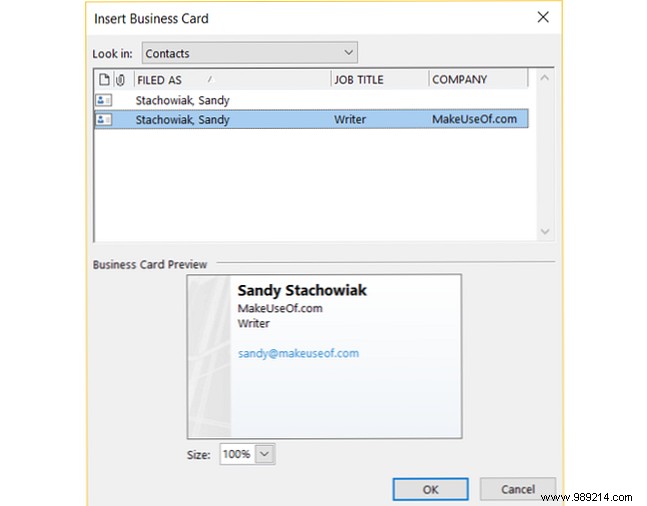Sort contacts by COMPANY column
Screen dimensions: 647x506
point(478,79)
